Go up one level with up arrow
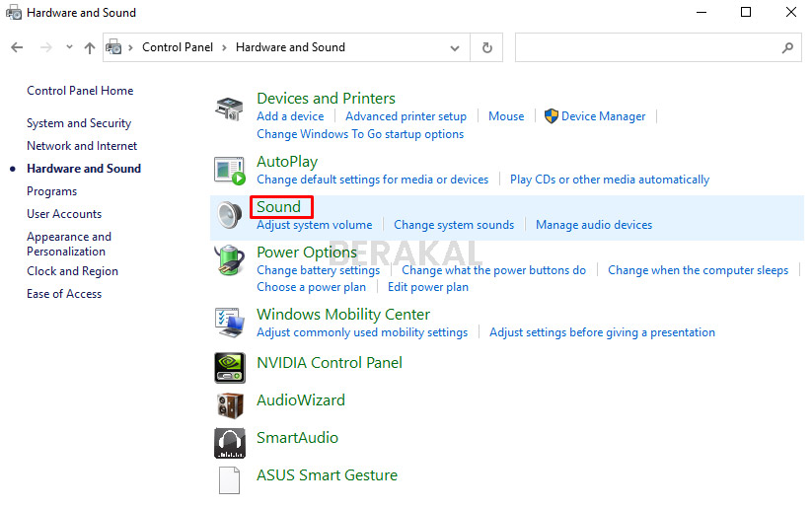812x507 pixels. 90,47
